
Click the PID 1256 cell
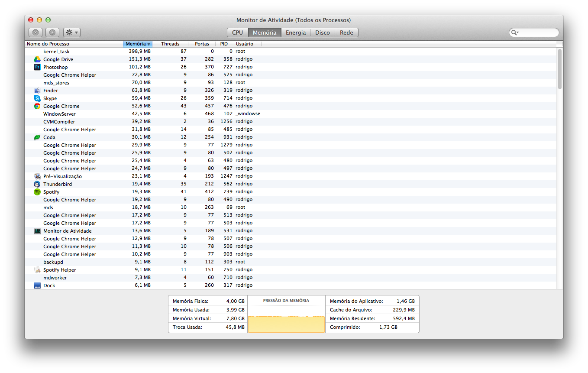(226, 122)
